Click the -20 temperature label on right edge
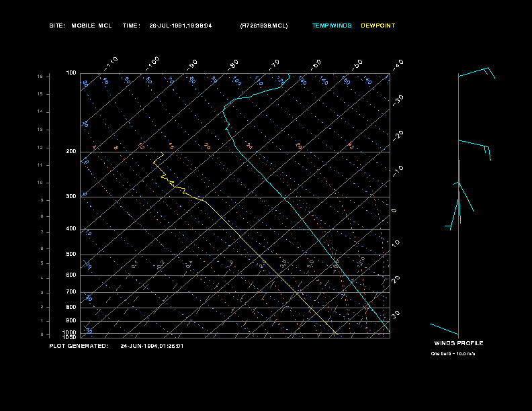Viewport: 532px width, 411px height. coord(398,136)
